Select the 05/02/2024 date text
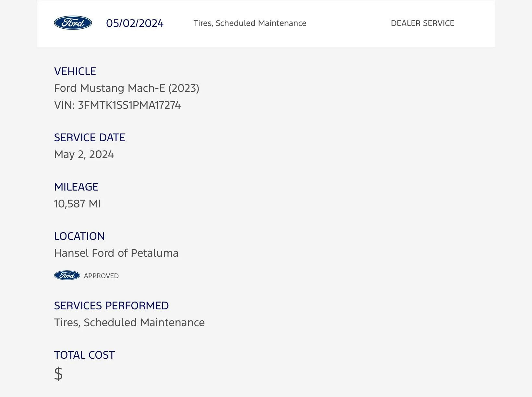Image resolution: width=532 pixels, height=397 pixels. (135, 23)
